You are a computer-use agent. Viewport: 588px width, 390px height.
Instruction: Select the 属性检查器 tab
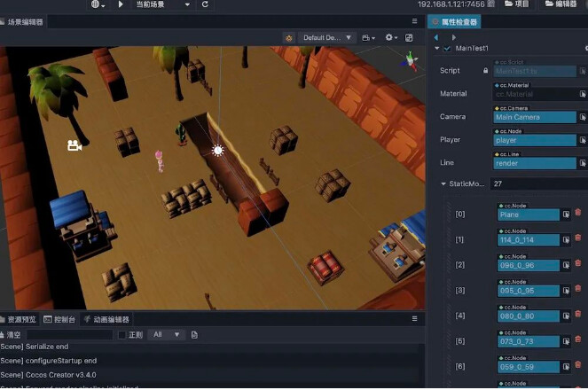pos(454,22)
